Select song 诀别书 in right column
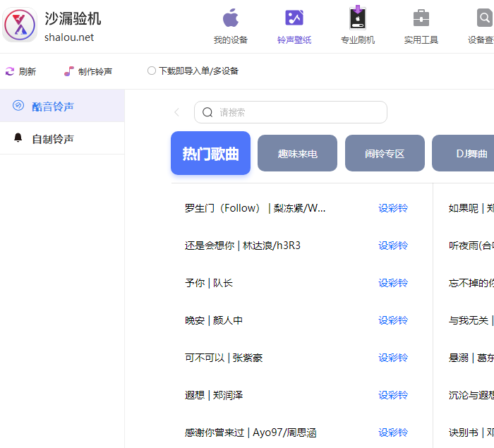494x448 pixels. click(471, 432)
